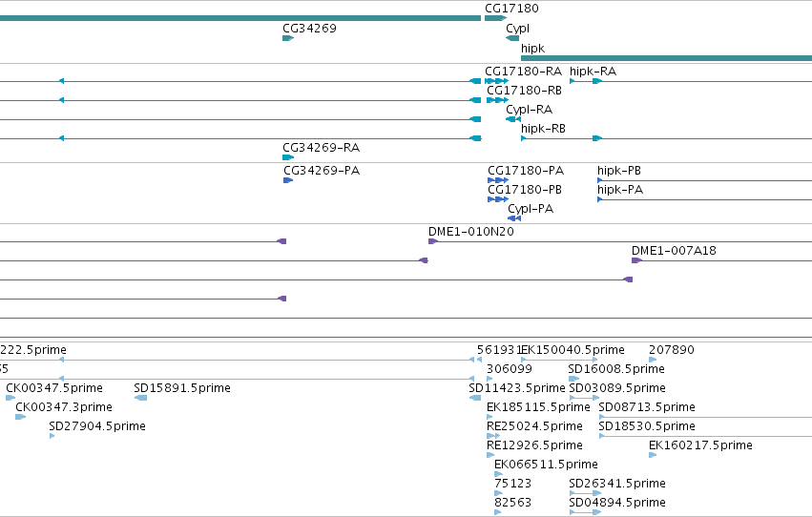Click the DME1-007A18 clone label
This screenshot has height=517, width=812.
click(674, 251)
